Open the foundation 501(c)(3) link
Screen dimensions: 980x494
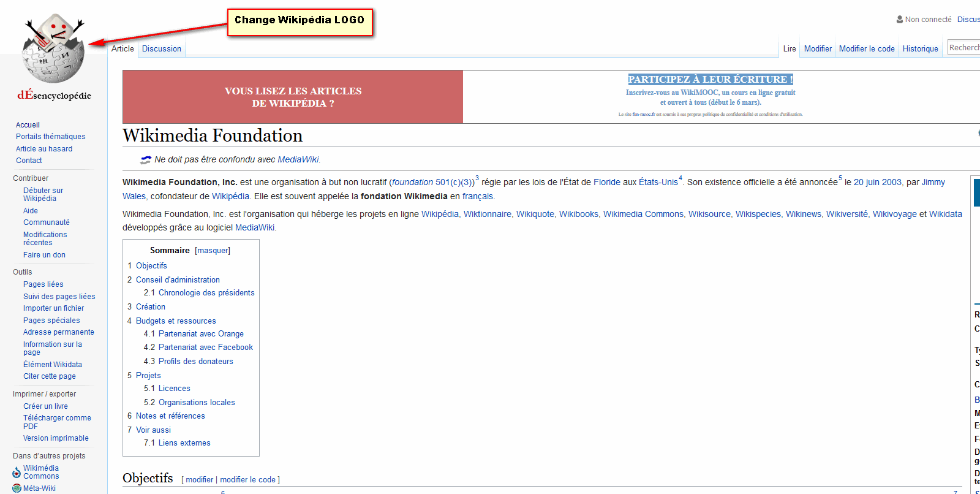point(433,183)
